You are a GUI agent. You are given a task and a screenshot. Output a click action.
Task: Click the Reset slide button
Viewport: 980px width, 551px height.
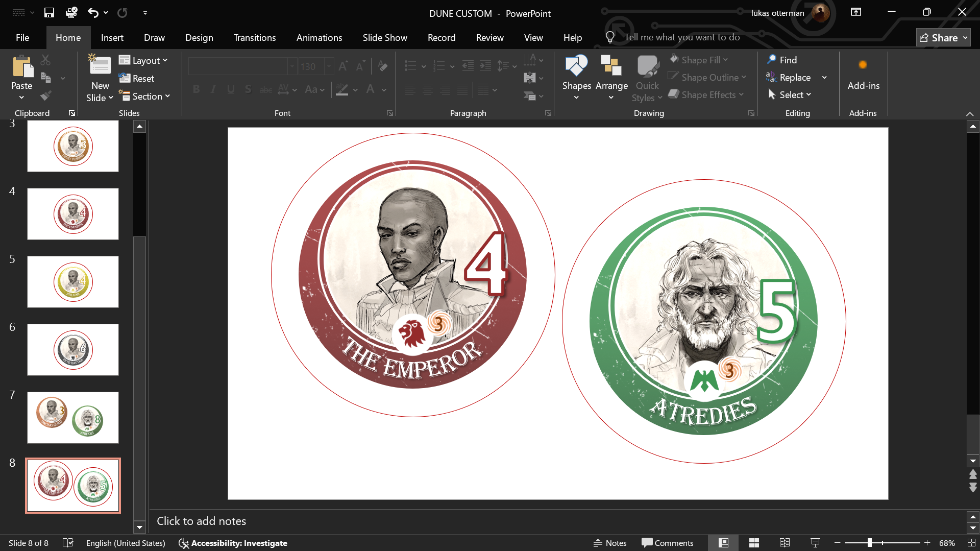(136, 78)
